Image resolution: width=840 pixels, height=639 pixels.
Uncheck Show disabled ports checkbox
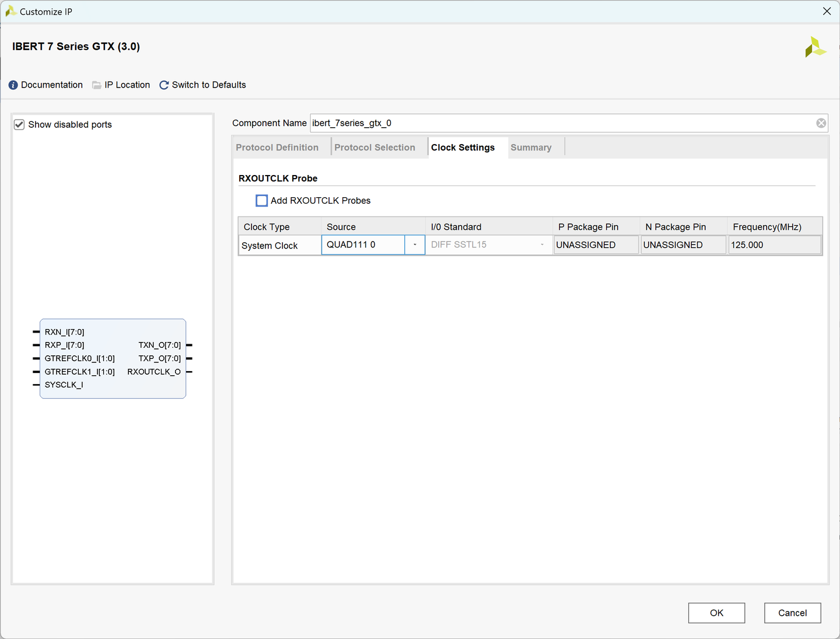point(19,125)
